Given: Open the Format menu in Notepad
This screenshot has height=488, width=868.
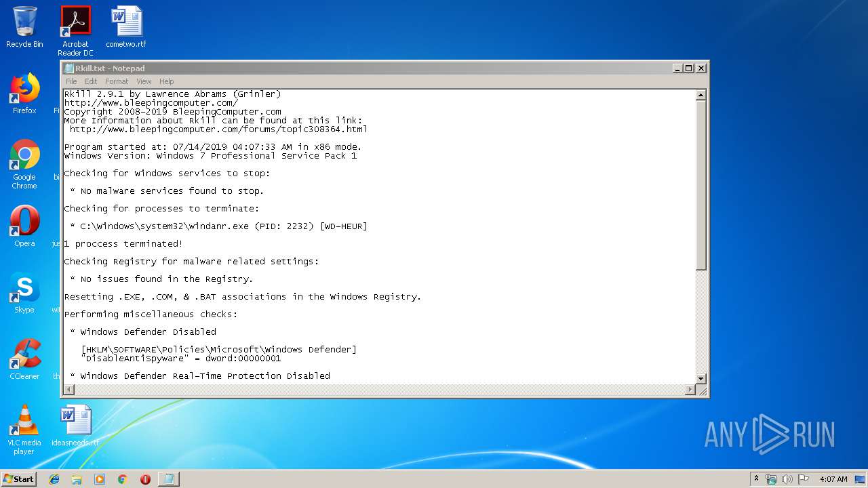Looking at the screenshot, I should (x=117, y=81).
